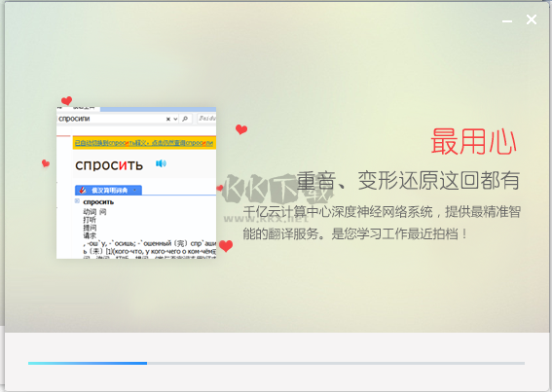Click the search field containing спросили
552x392 pixels.
pyautogui.click(x=111, y=119)
